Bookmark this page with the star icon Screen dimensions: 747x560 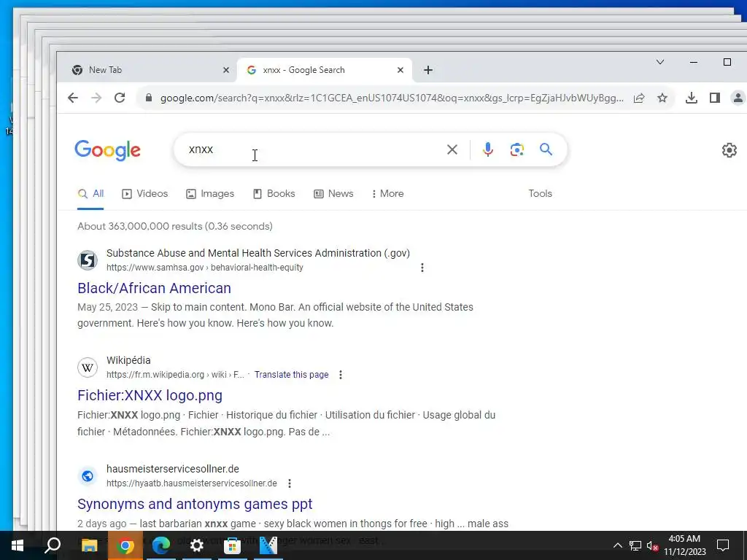coord(662,98)
